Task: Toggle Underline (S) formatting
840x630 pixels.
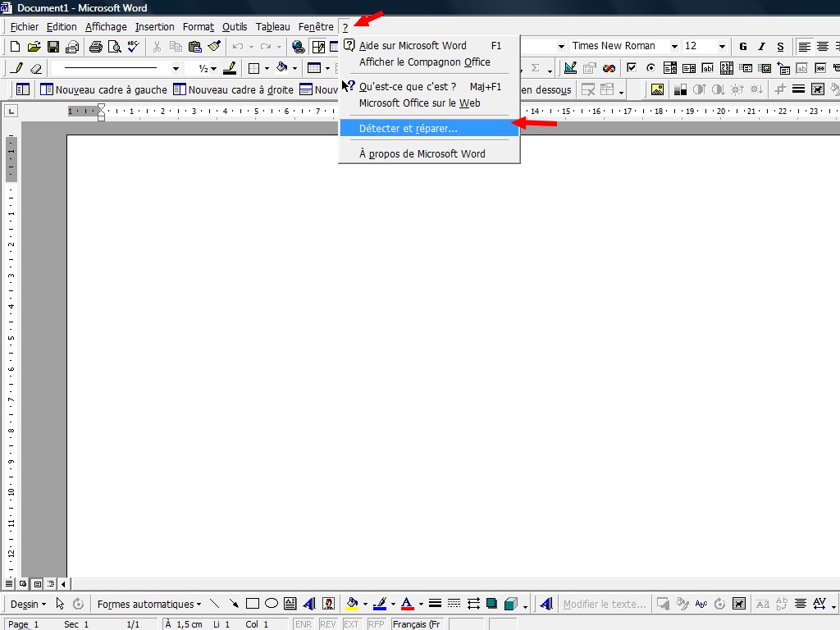Action: coord(781,47)
